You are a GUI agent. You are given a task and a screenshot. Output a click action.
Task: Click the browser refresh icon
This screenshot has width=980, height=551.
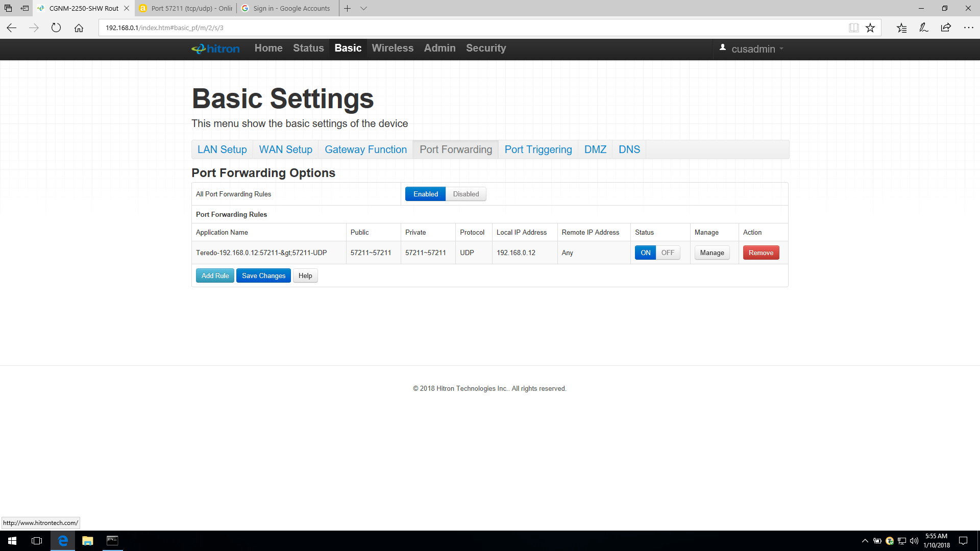tap(56, 28)
